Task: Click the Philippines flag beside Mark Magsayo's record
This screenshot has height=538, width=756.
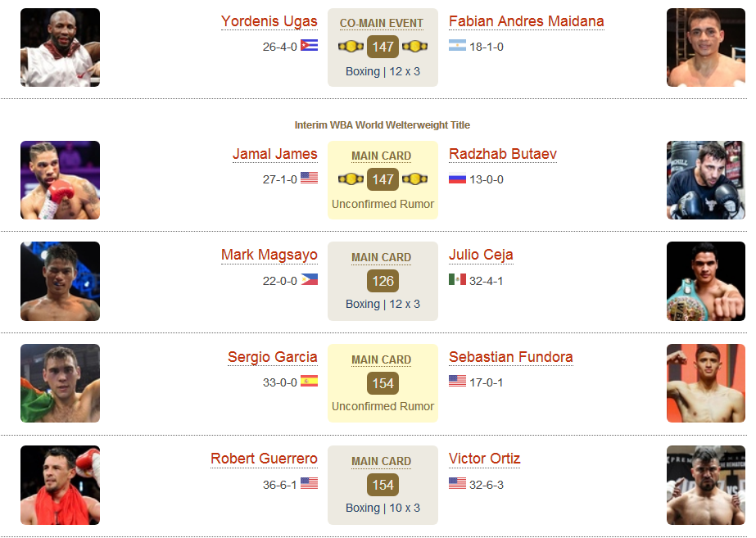Action: pyautogui.click(x=309, y=279)
